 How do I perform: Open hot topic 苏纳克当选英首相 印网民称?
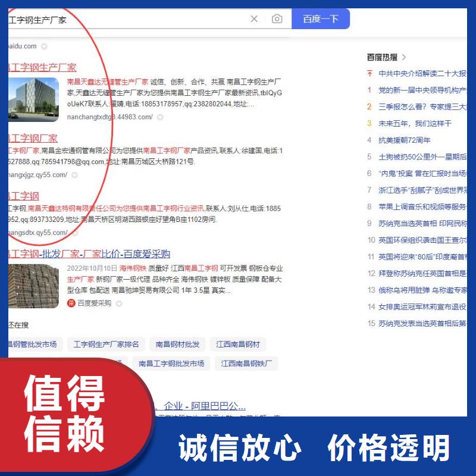click(x=422, y=224)
